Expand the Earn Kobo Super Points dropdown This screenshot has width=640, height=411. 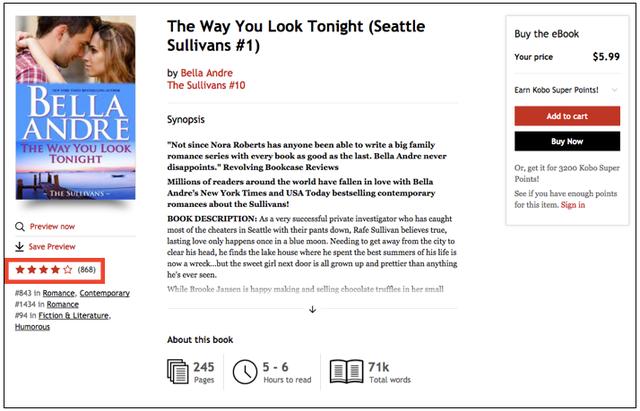(613, 90)
